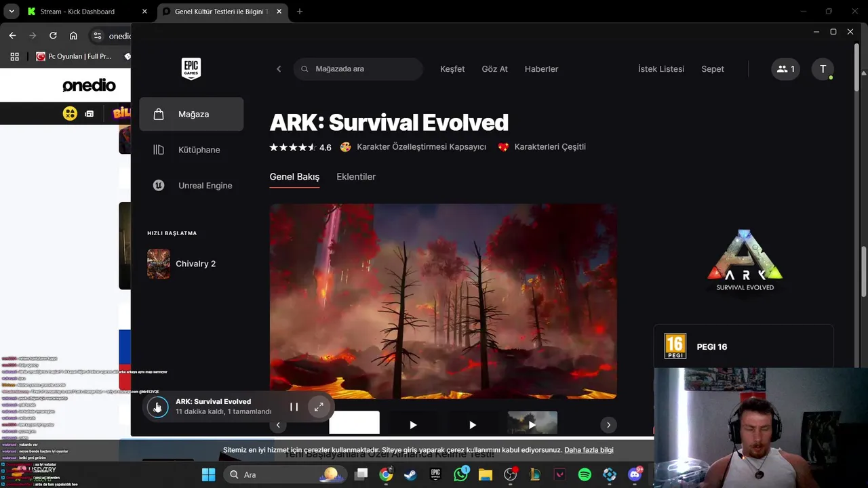This screenshot has height=488, width=868.
Task: Open a new Chrome tab
Action: 300,12
